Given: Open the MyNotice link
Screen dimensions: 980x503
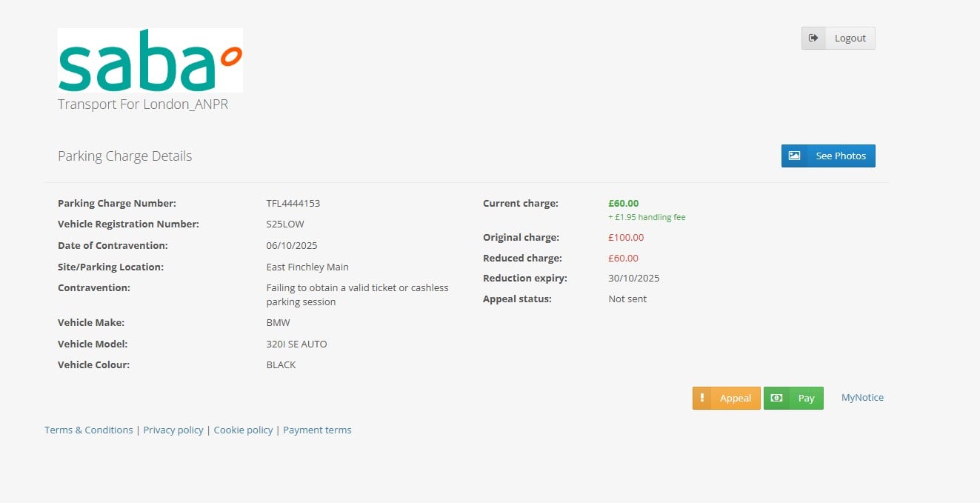Looking at the screenshot, I should pos(862,398).
